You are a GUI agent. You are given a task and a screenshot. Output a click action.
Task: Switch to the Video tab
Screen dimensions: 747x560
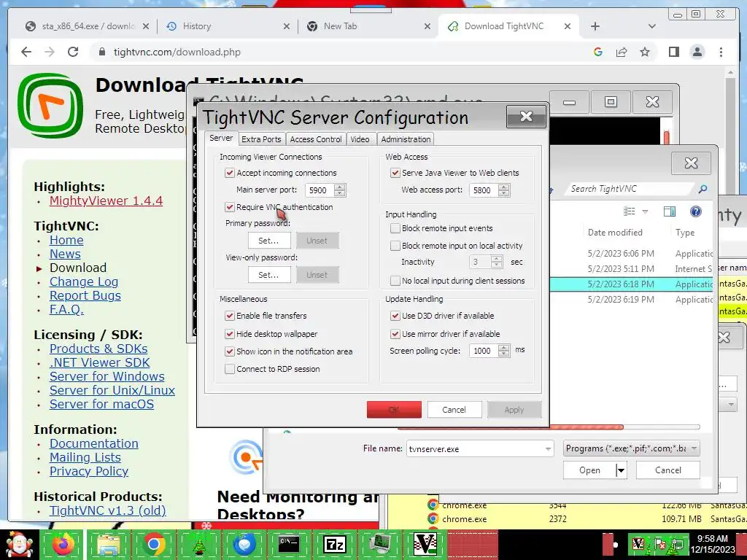(x=360, y=139)
